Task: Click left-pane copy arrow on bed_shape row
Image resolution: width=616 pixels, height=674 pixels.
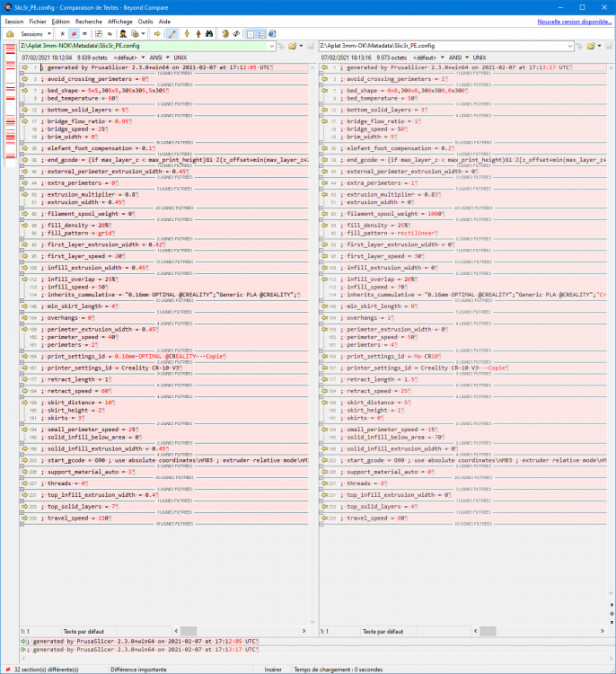Action: coord(25,91)
